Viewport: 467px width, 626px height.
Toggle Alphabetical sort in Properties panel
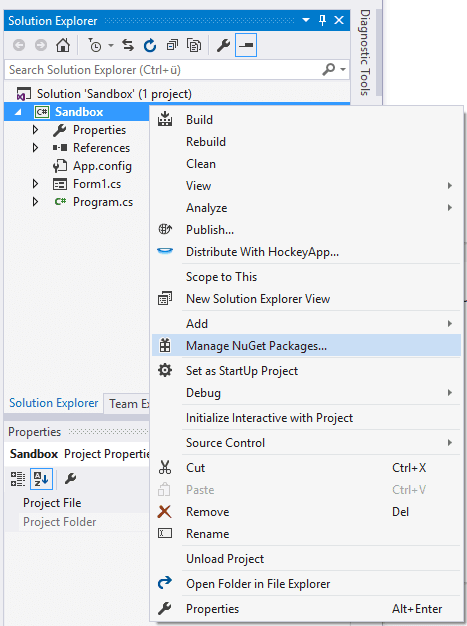click(41, 478)
